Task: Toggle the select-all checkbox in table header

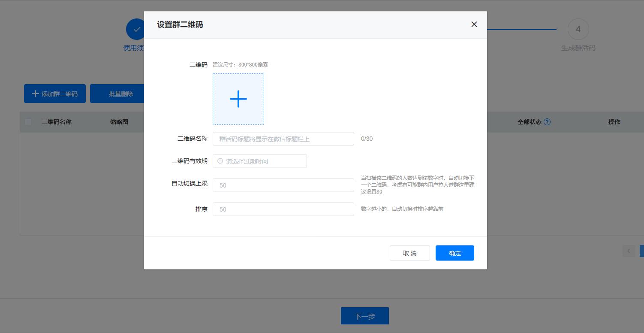Action: pyautogui.click(x=28, y=122)
